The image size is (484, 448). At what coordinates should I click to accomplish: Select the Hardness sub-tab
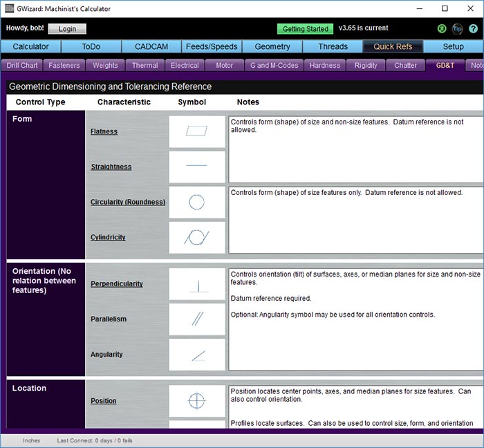click(x=325, y=66)
